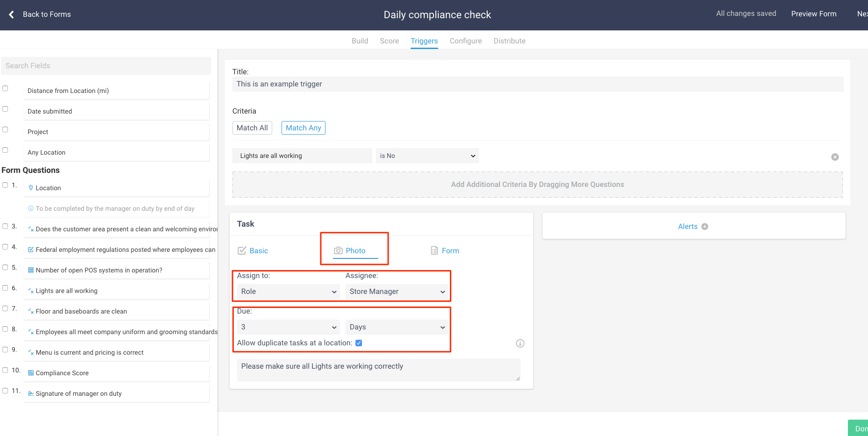Check the Distance from Location checkbox
Viewport: 868px width, 436px height.
[x=5, y=88]
